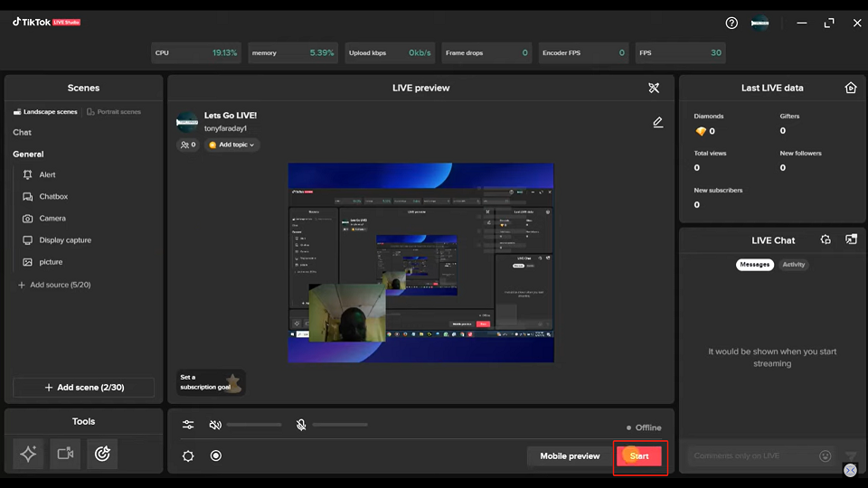Image resolution: width=868 pixels, height=488 pixels.
Task: Click the TikTok LIVE Studio logo
Action: [x=46, y=22]
